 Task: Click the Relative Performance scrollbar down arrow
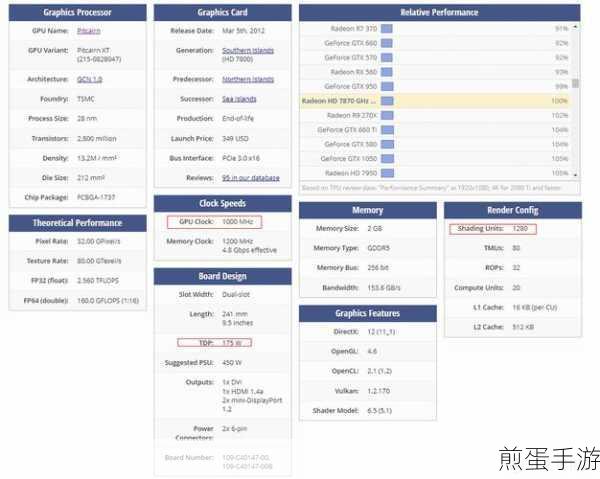pyautogui.click(x=575, y=174)
